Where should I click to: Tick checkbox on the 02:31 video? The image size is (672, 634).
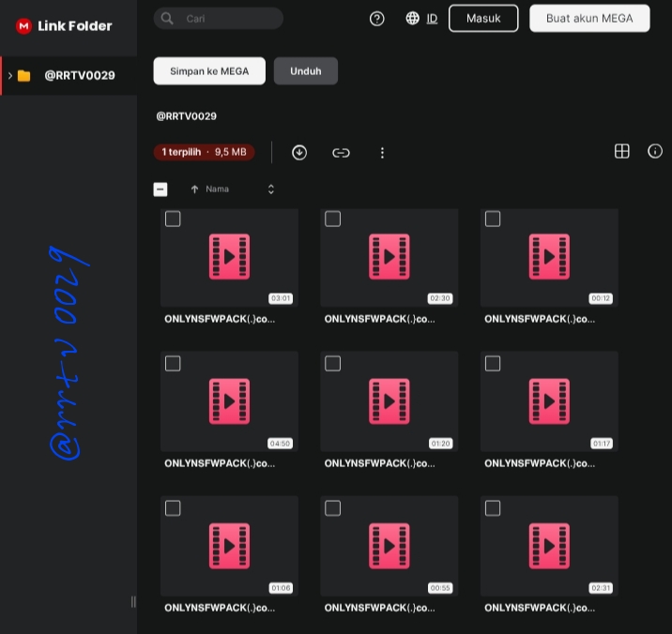coord(493,508)
